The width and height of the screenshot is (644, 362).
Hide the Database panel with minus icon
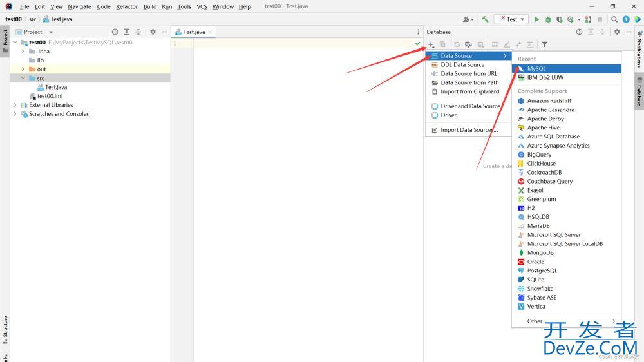tap(629, 32)
